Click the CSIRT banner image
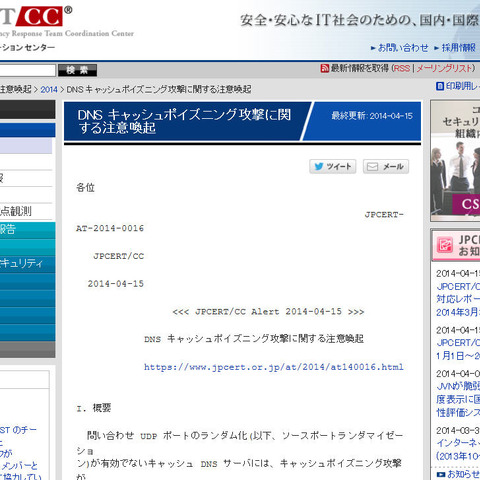 (455, 161)
